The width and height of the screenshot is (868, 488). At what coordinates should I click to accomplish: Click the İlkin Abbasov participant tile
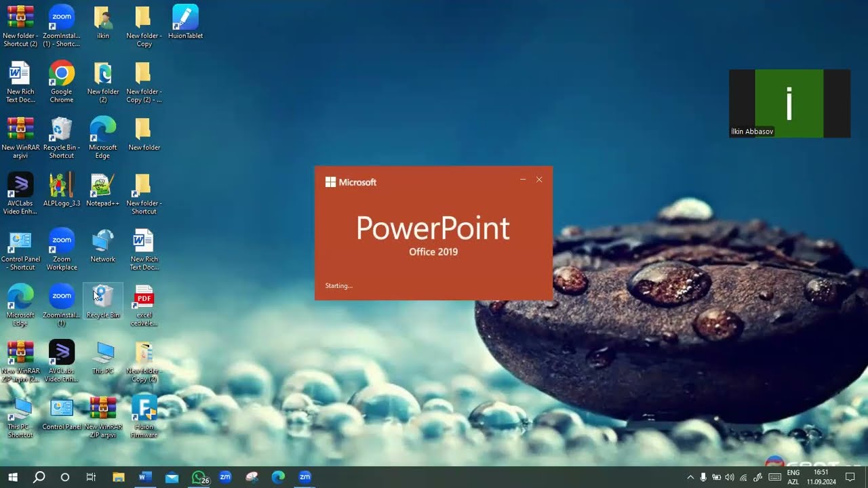coord(789,103)
